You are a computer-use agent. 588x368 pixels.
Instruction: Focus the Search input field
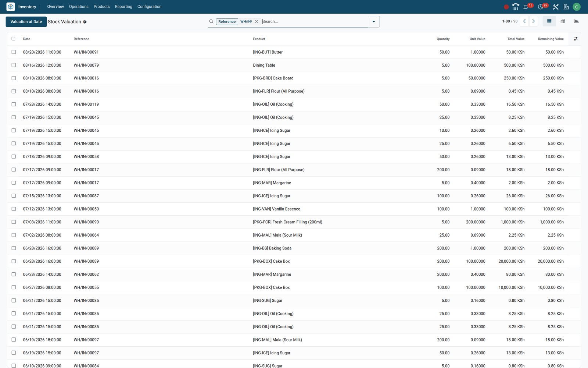(x=314, y=21)
